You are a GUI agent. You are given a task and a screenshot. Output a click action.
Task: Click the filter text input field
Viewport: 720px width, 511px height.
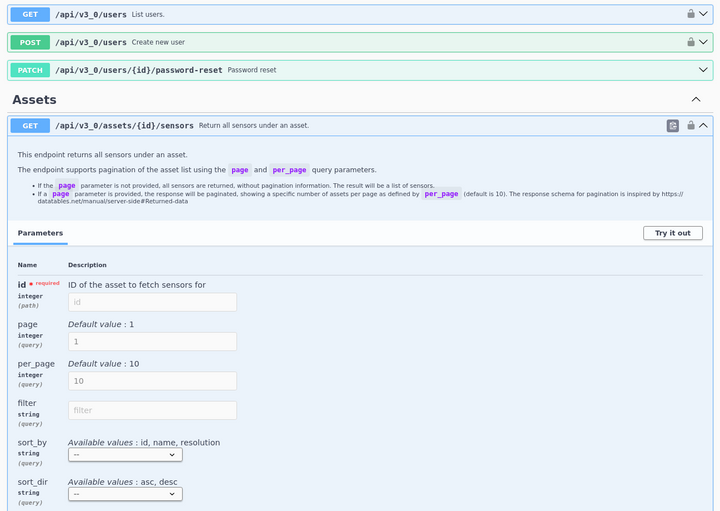[x=152, y=410]
